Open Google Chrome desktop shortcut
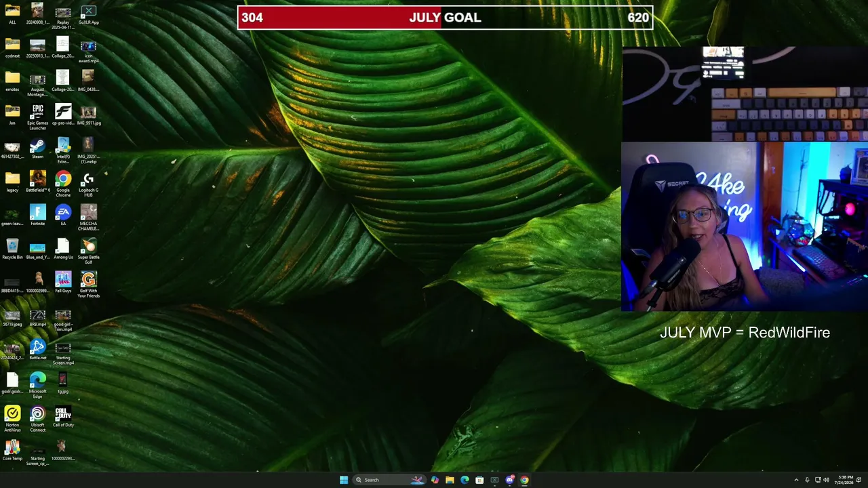The width and height of the screenshot is (868, 488). pos(63,184)
